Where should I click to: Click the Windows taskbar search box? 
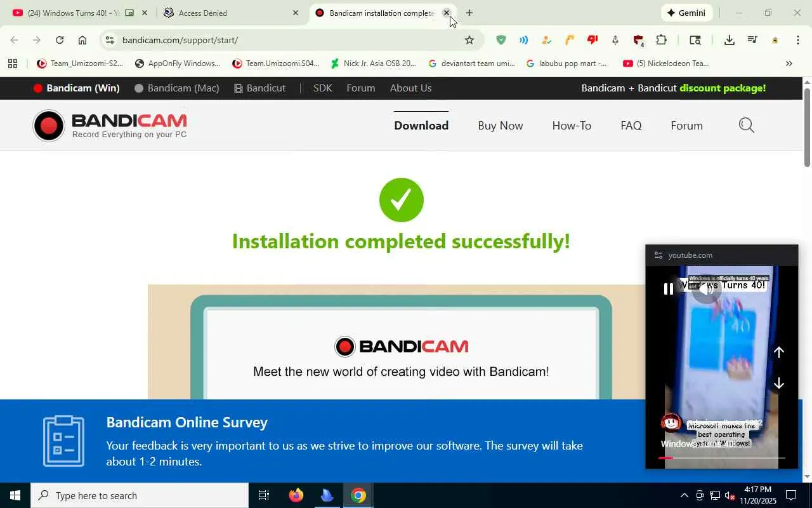pos(140,495)
